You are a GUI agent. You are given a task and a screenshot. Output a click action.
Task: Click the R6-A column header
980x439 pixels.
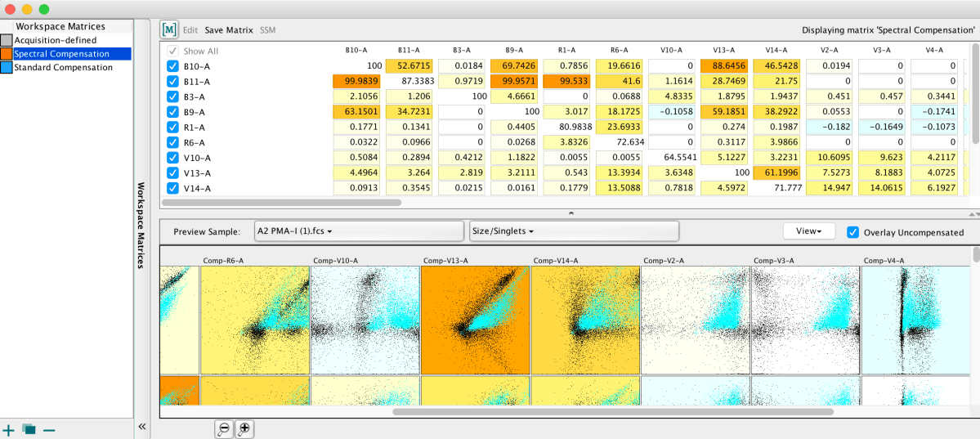618,50
